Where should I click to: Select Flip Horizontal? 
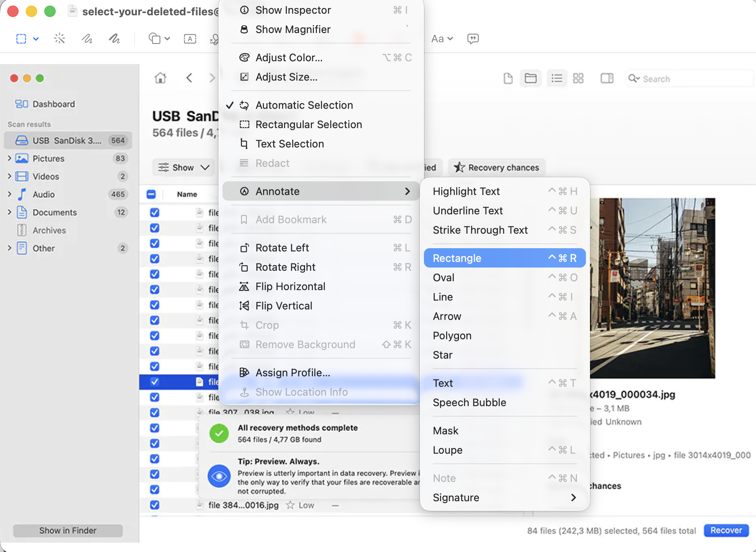click(x=321, y=286)
